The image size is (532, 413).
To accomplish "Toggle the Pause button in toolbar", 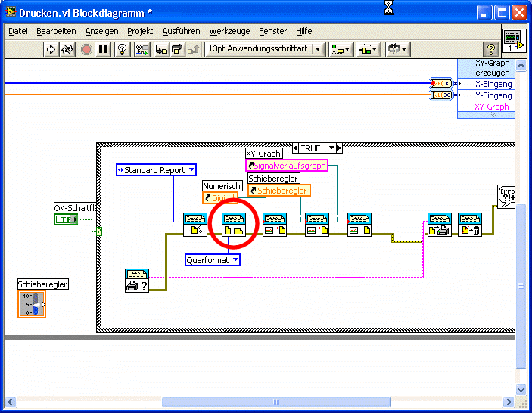I will click(x=104, y=49).
